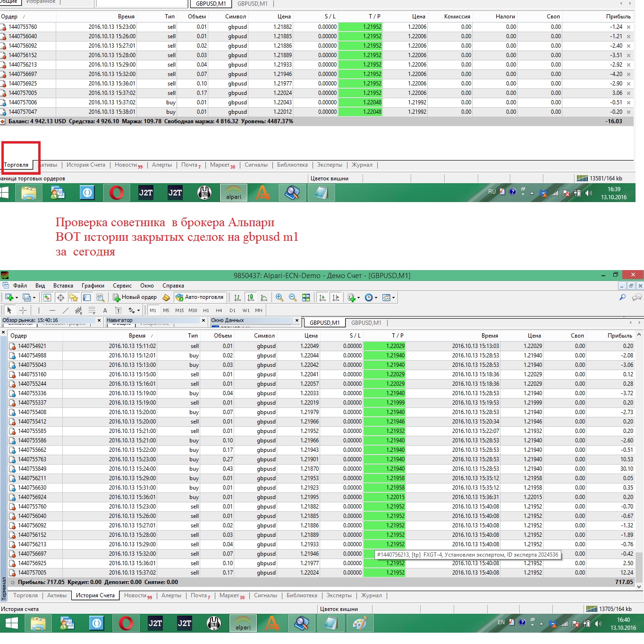The width and height of the screenshot is (644, 644).
Task: Switch chart to line chart icon
Action: [x=264, y=297]
